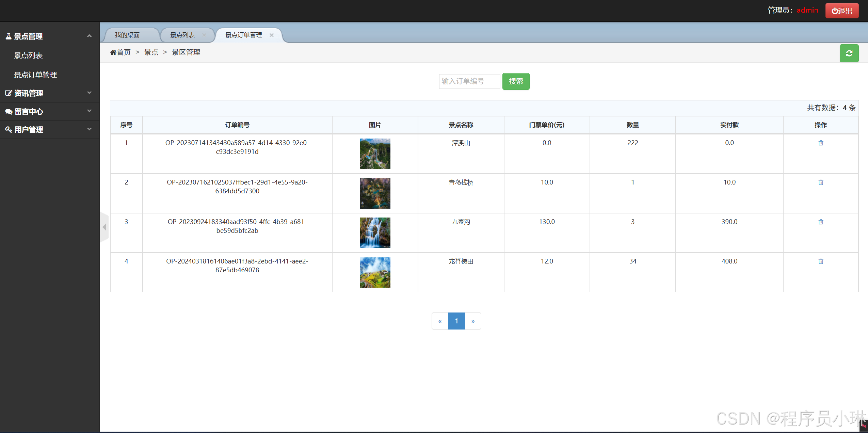
Task: Remove the 龙脊梯田 order via trash icon
Action: (x=821, y=261)
